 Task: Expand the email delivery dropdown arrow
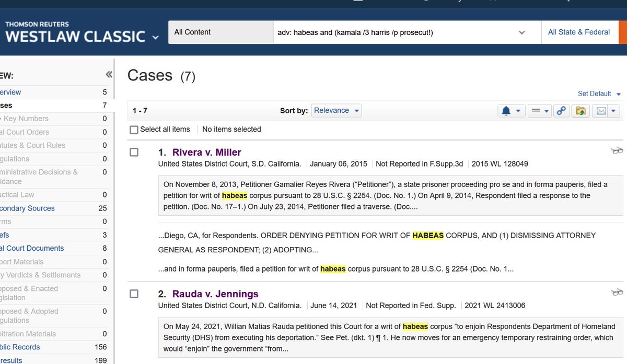pyautogui.click(x=613, y=111)
